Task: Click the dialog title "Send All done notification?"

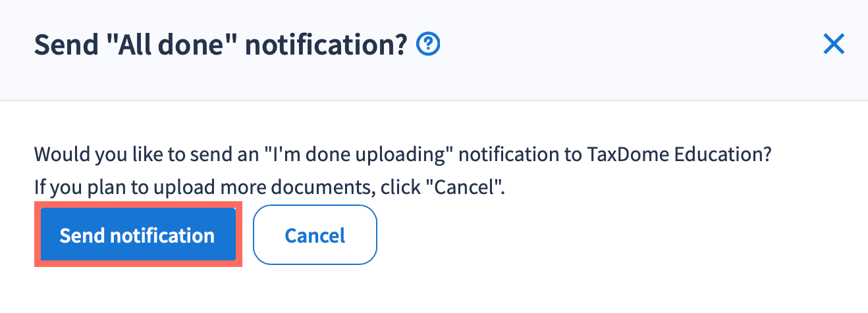Action: 221,45
